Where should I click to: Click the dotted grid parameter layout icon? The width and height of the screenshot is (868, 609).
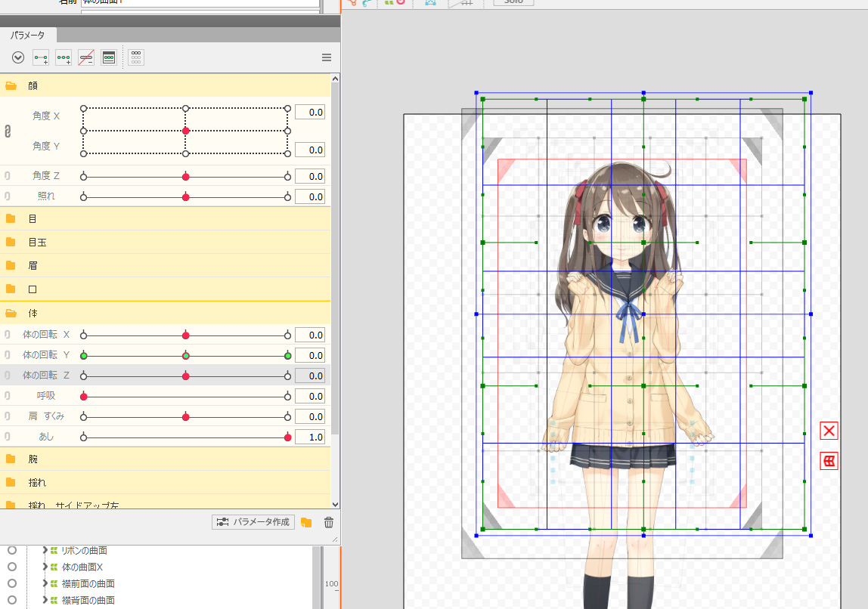tap(136, 57)
